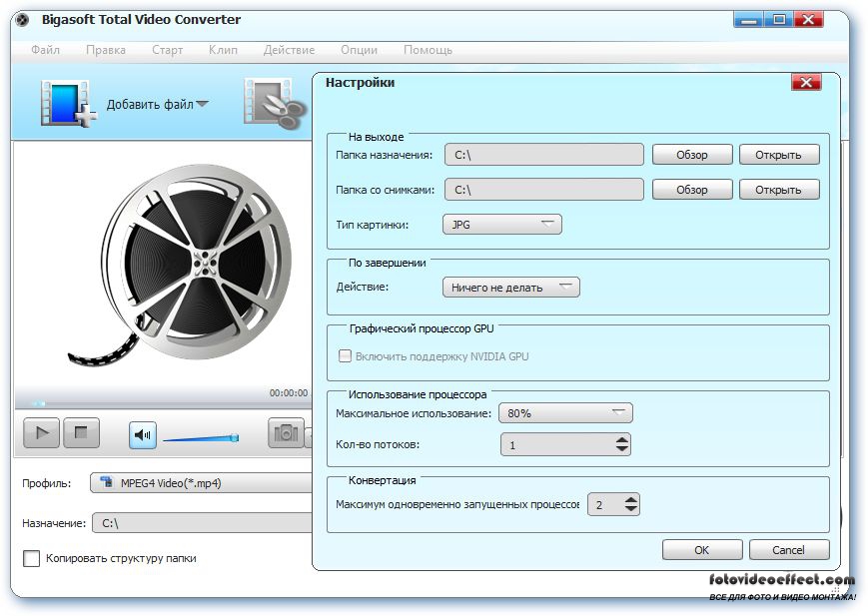
Task: Take a snapshot with the camera icon
Action: pos(286,433)
